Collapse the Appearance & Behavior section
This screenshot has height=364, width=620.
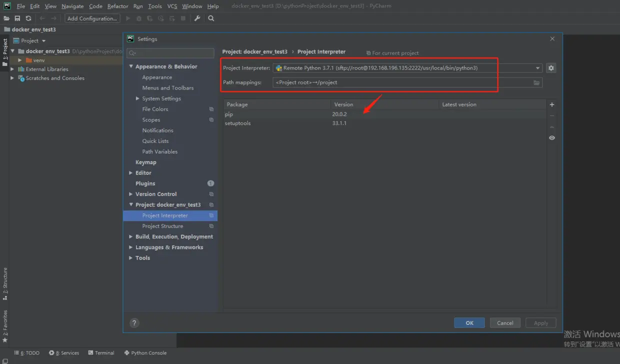click(x=131, y=66)
